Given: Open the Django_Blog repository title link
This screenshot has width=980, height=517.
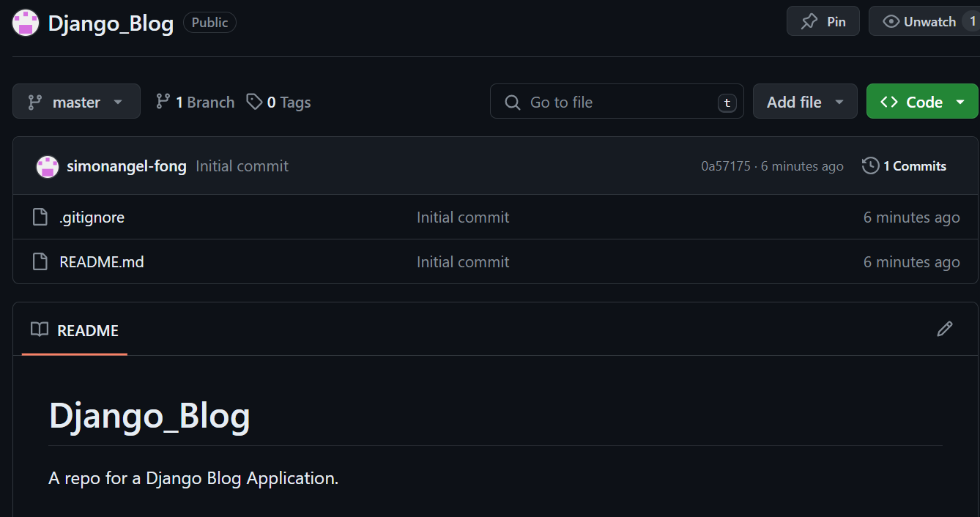Looking at the screenshot, I should pos(111,23).
